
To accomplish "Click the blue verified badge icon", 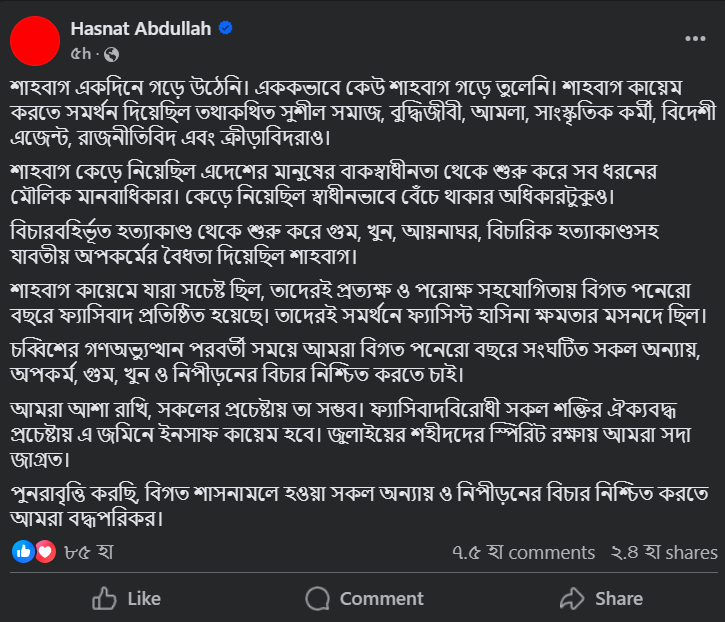I will pyautogui.click(x=226, y=29).
